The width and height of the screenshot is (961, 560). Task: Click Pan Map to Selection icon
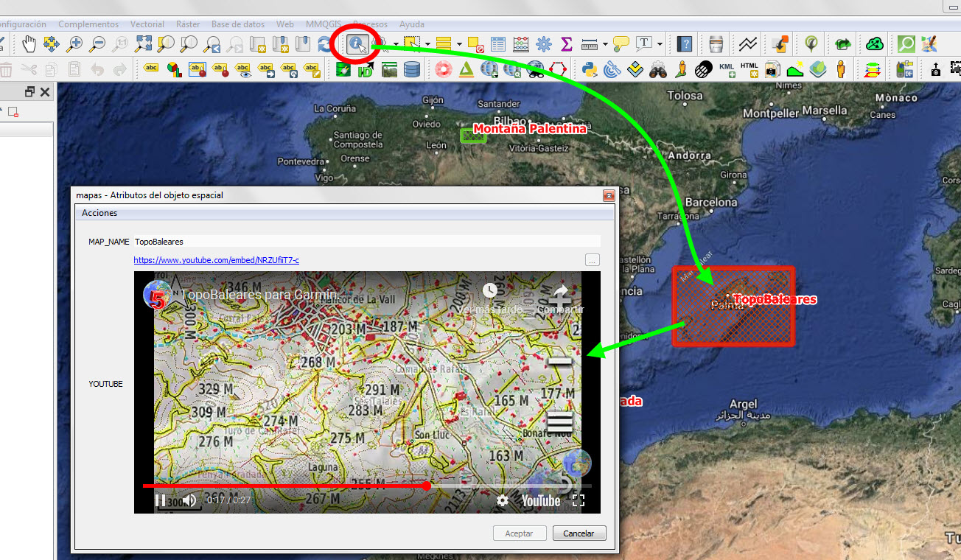pyautogui.click(x=51, y=44)
